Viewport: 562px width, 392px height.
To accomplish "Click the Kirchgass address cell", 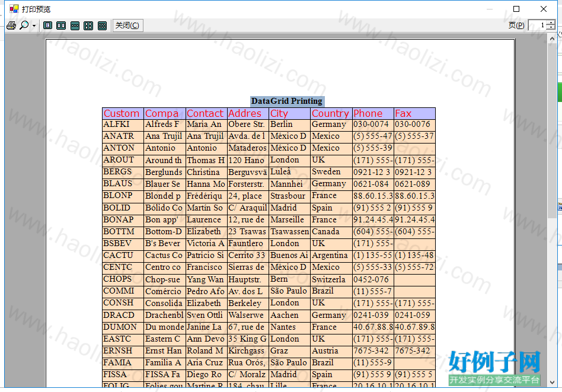I will pos(248,350).
